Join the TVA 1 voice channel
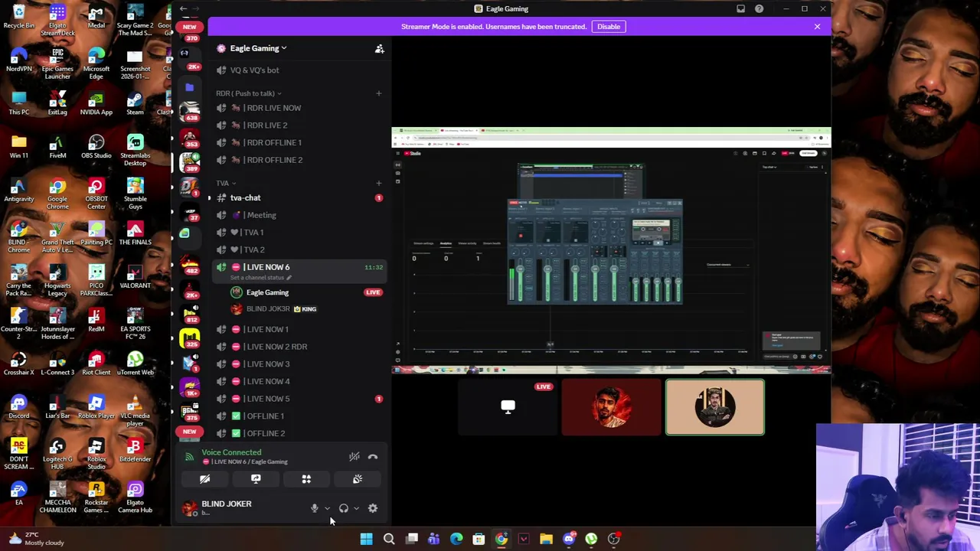Screen dimensions: 980x551 coord(299,233)
